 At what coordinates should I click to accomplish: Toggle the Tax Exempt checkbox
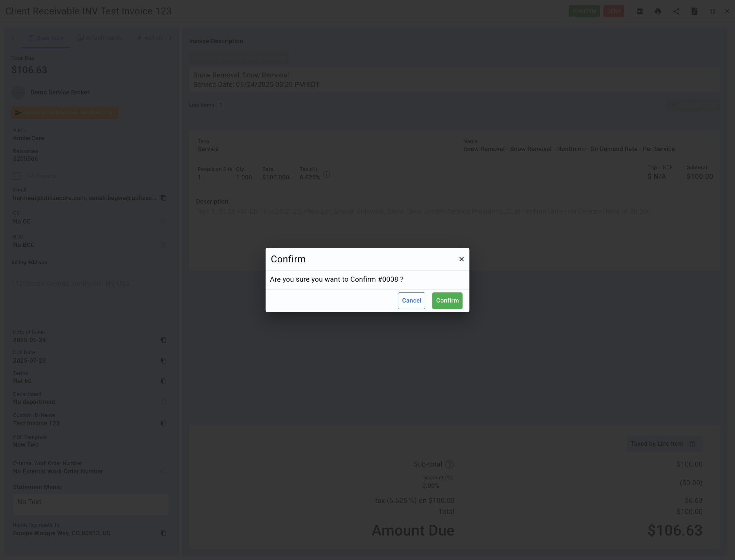coord(17,176)
